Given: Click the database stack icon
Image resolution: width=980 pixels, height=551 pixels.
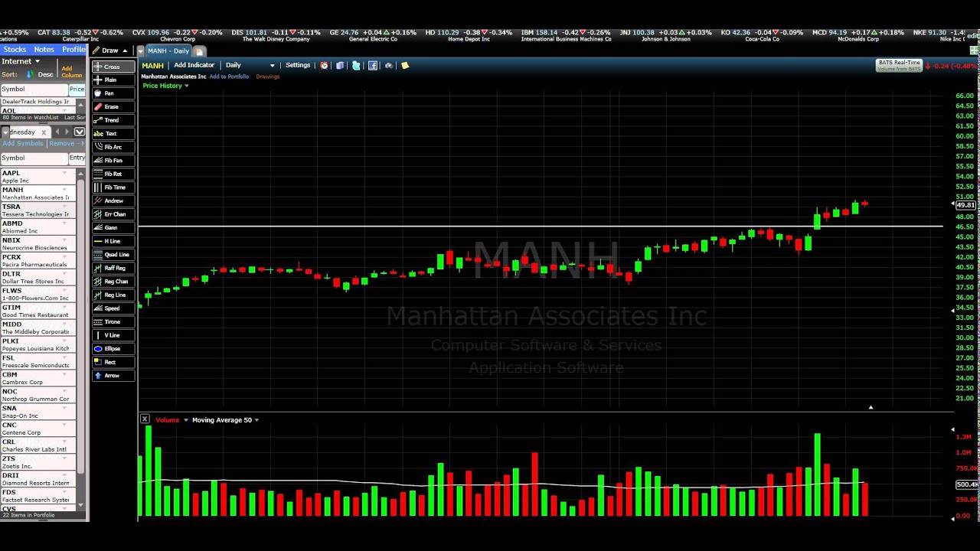Looking at the screenshot, I should point(340,65).
